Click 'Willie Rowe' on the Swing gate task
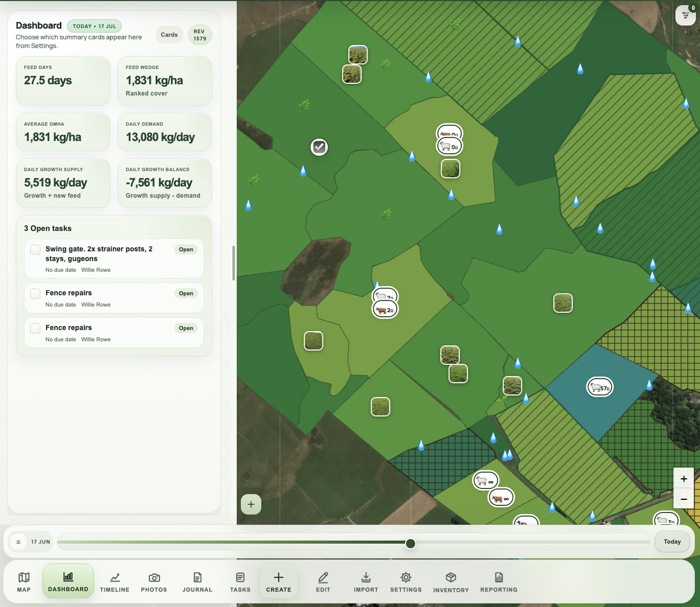The width and height of the screenshot is (700, 607). 96,270
